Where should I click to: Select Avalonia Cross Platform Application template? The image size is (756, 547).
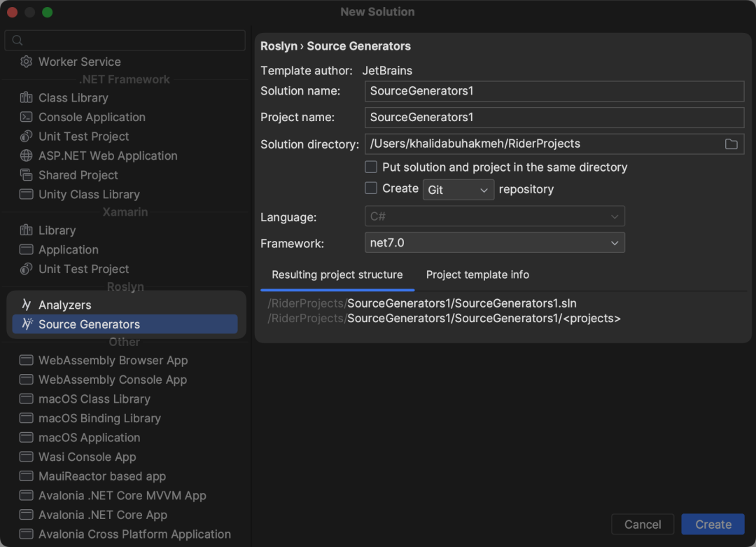pyautogui.click(x=134, y=534)
